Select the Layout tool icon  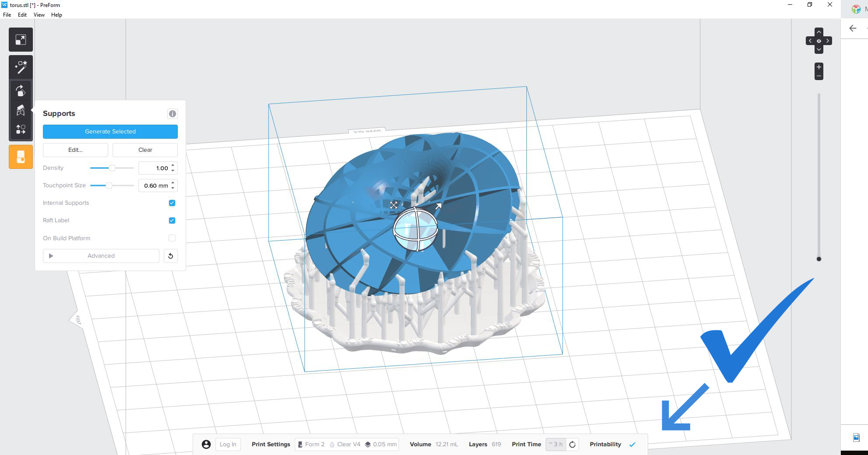click(x=21, y=129)
